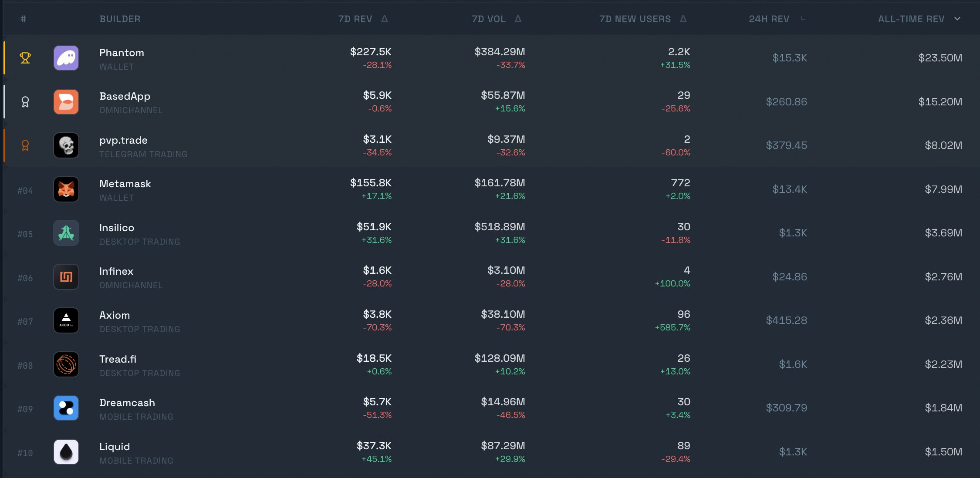Click the # rank column header

pyautogui.click(x=24, y=19)
